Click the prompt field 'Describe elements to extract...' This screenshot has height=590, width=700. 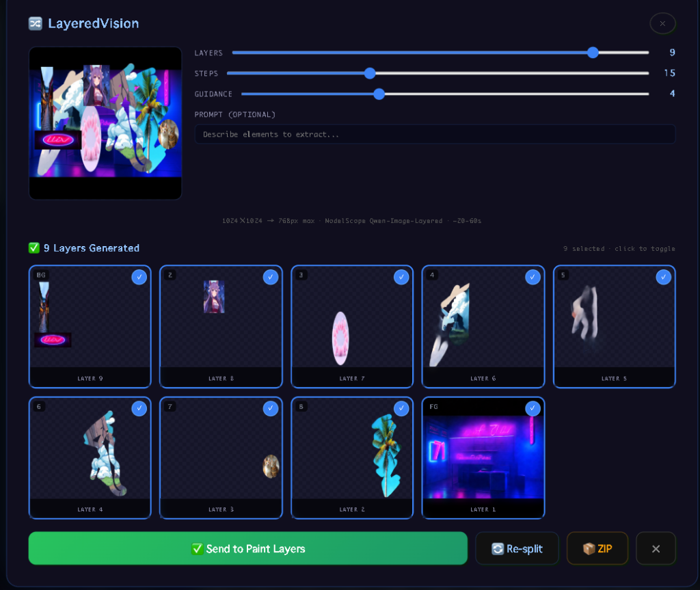pyautogui.click(x=435, y=134)
